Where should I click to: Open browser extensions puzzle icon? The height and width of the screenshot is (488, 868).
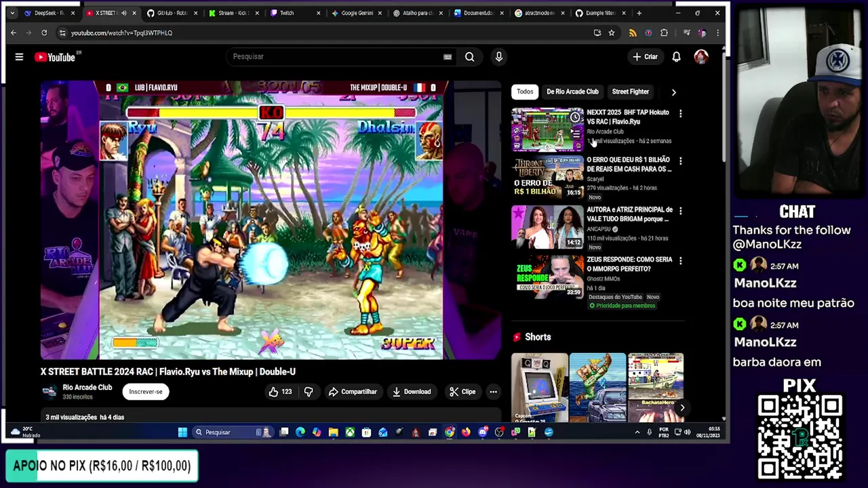click(x=664, y=33)
